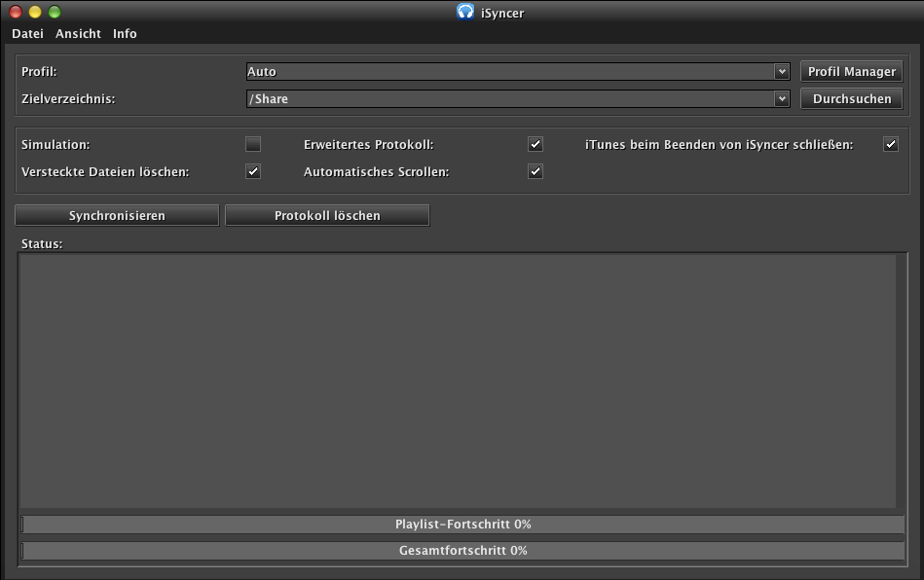The image size is (924, 580).
Task: Click the Status log vertical scrollbar
Action: [901, 381]
